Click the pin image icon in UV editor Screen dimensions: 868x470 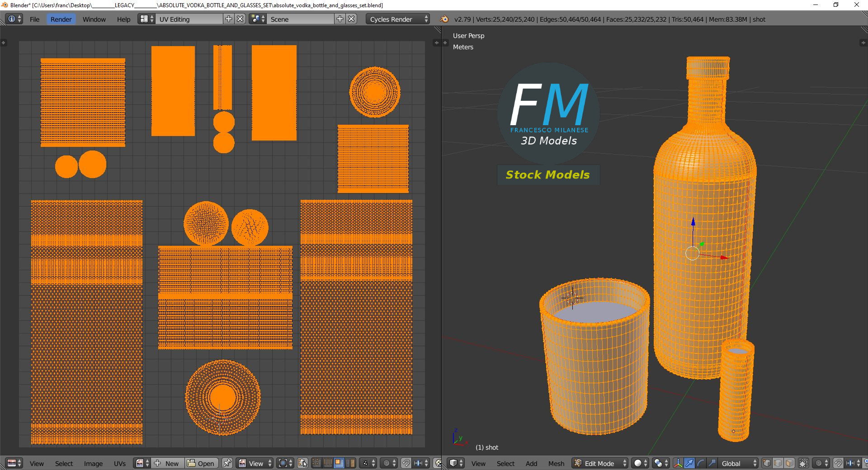click(227, 463)
